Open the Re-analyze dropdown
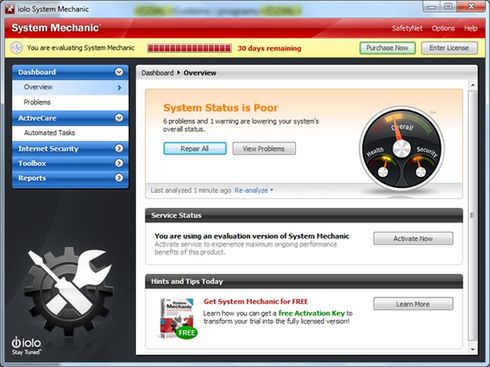 point(254,190)
